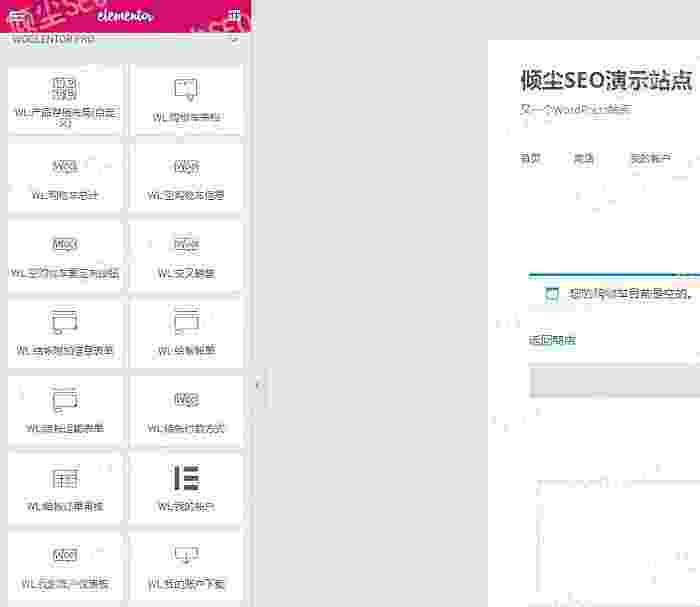Select the WL product archive layout widget
Image resolution: width=700 pixels, height=607 pixels.
[65, 100]
